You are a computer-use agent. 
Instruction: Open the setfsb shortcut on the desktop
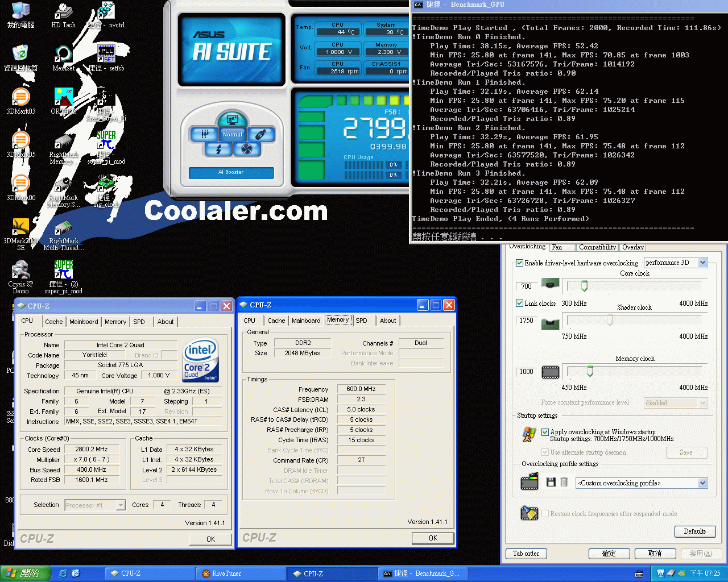106,59
